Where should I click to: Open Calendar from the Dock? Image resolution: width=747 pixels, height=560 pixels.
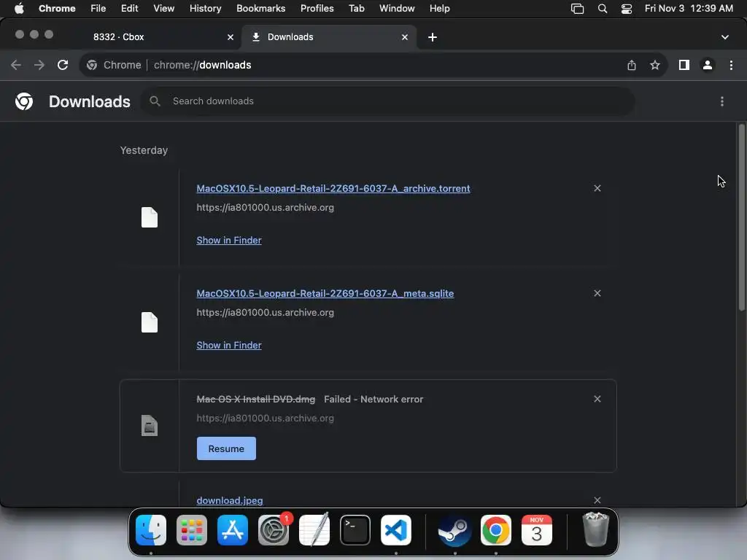point(536,530)
